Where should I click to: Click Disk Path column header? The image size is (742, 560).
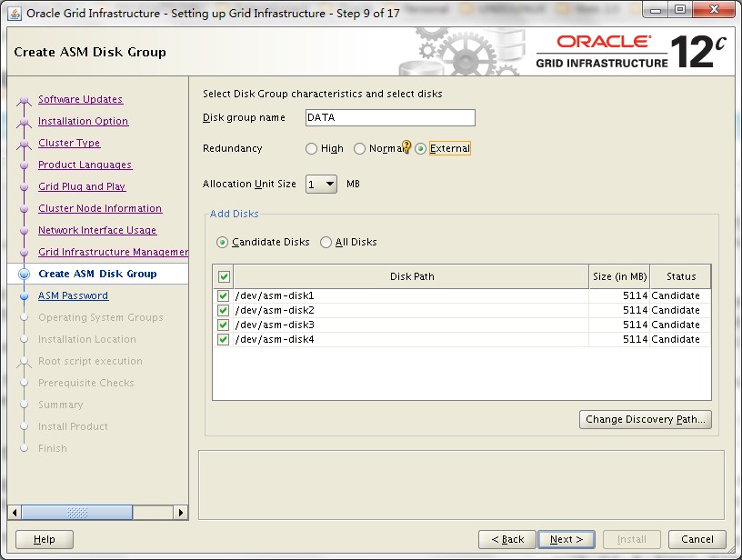[x=412, y=276]
